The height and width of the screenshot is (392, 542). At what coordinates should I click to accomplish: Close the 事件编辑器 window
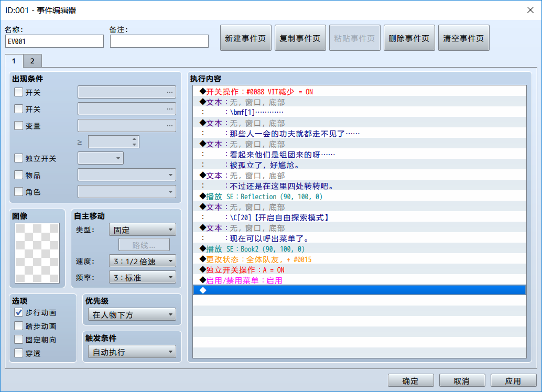click(530, 10)
